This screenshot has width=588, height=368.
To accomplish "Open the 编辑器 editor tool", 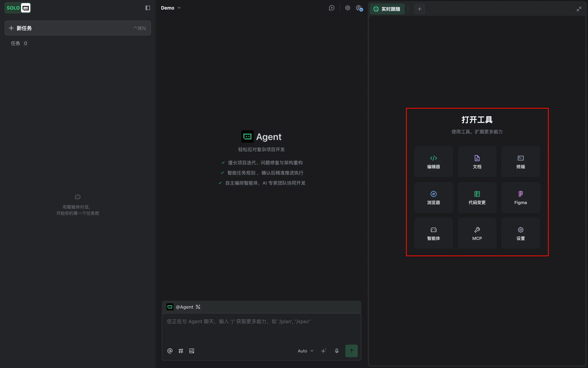I will pyautogui.click(x=433, y=162).
